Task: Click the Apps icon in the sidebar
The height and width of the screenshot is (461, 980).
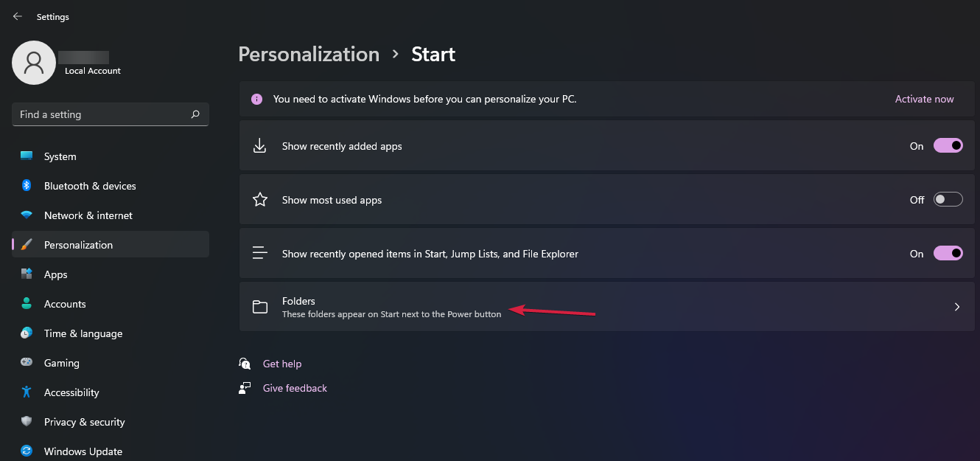Action: (x=27, y=274)
